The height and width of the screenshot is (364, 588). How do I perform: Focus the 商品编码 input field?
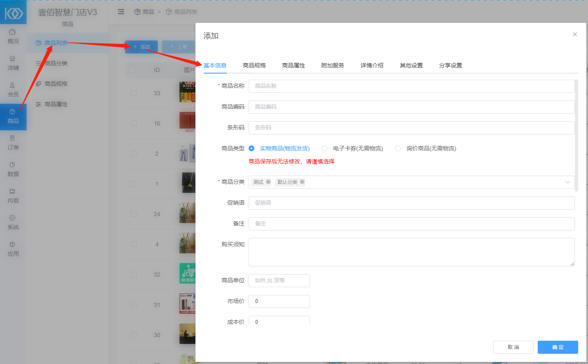(411, 107)
